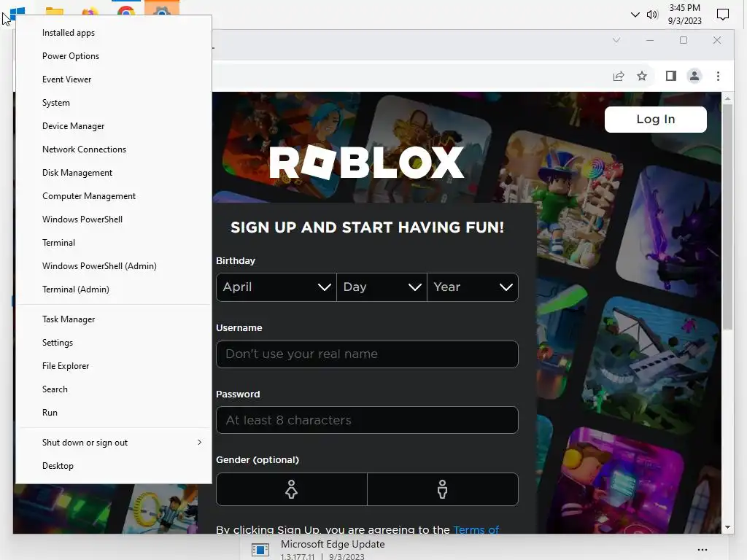Open the Chrome profile avatar
The width and height of the screenshot is (747, 560).
coord(694,76)
